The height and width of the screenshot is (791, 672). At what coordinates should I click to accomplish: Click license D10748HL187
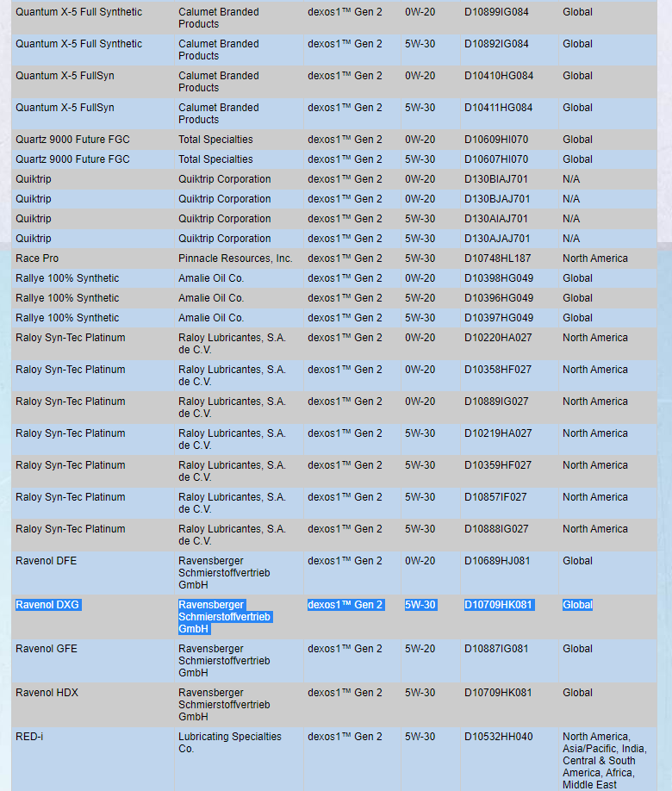pyautogui.click(x=497, y=258)
